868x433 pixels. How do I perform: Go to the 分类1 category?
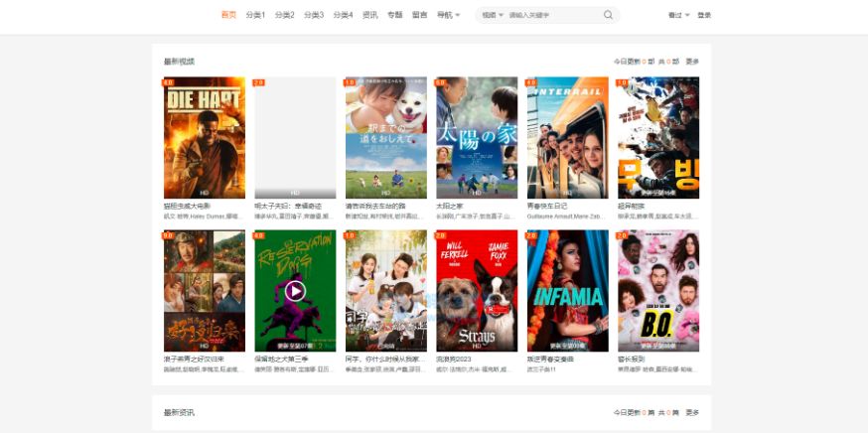coord(256,15)
